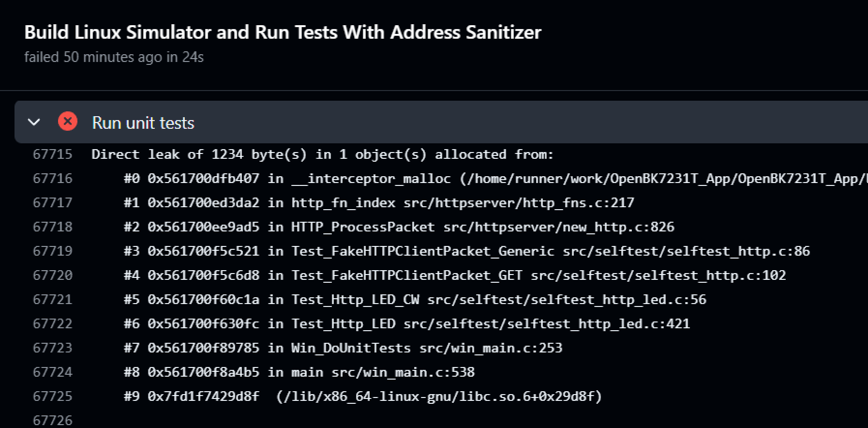Click the Direct leak of 1234 bytes line
This screenshot has width=868, height=428.
[x=322, y=154]
